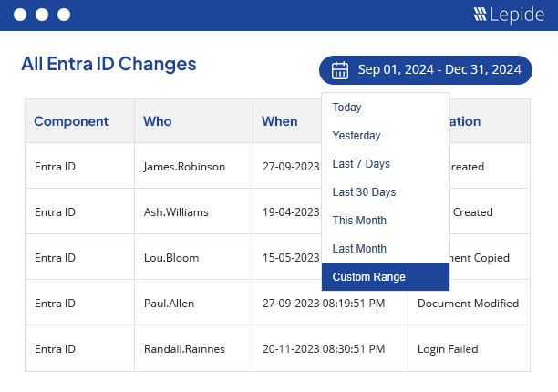Select the Ash.Williams cell
Image resolution: width=558 pixels, height=392 pixels.
[x=193, y=211]
